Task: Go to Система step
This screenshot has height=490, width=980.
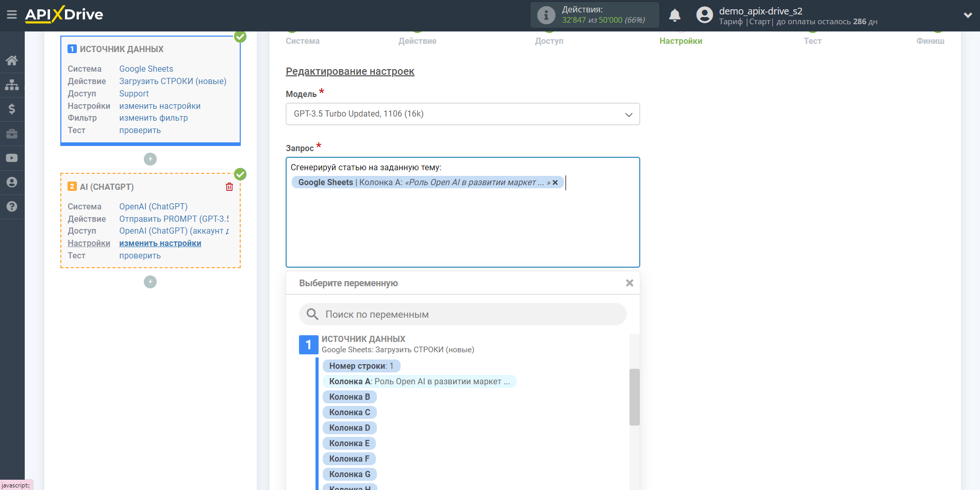Action: point(303,41)
